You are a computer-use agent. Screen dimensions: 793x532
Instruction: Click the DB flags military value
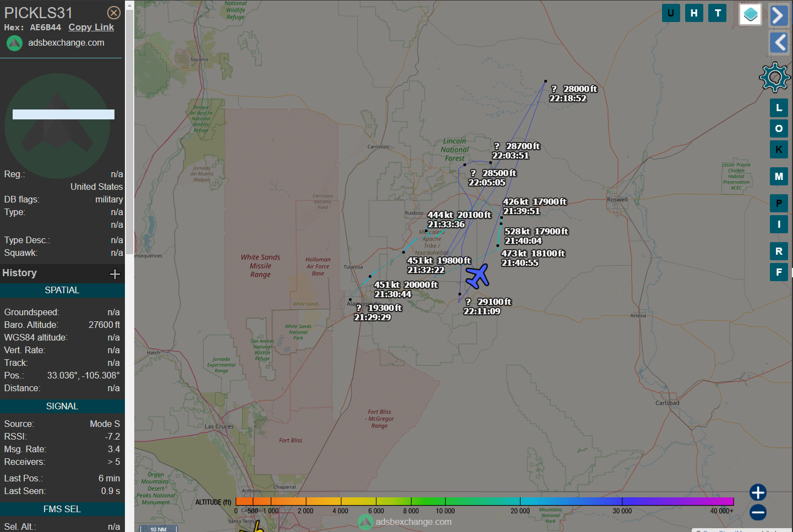coord(109,200)
